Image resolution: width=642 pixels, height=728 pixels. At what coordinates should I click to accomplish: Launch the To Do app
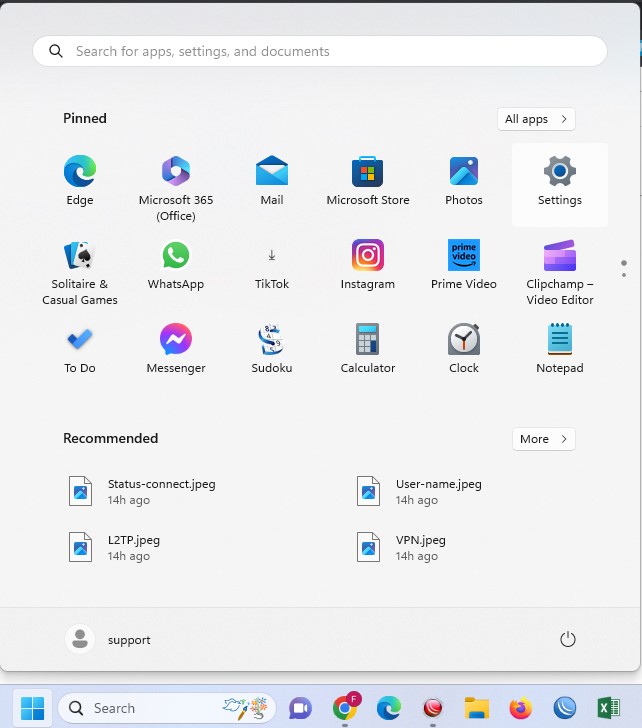[x=79, y=349]
